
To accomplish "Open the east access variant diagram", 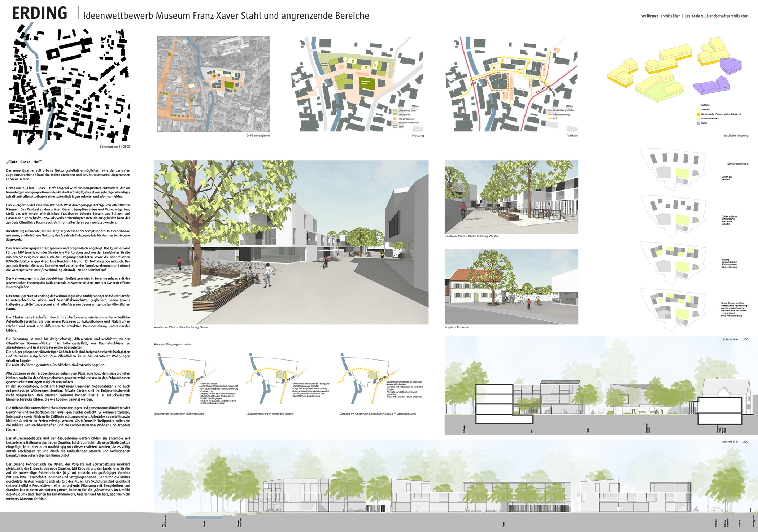I will tap(369, 379).
